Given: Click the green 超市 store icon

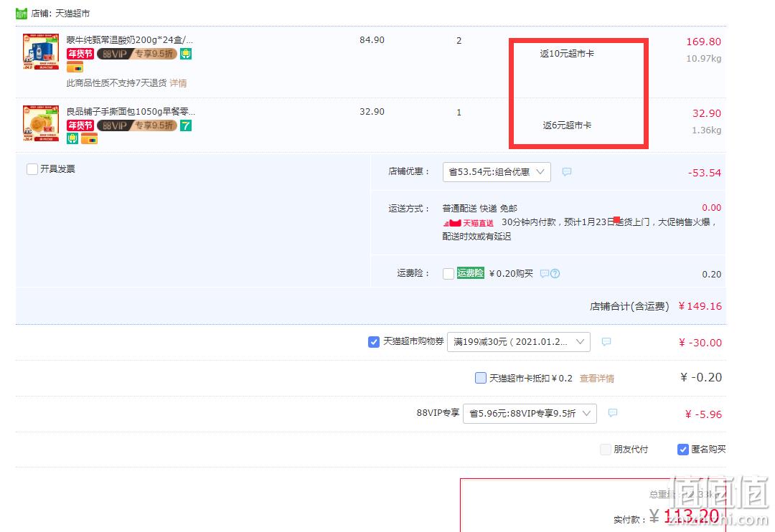Looking at the screenshot, I should (22, 14).
